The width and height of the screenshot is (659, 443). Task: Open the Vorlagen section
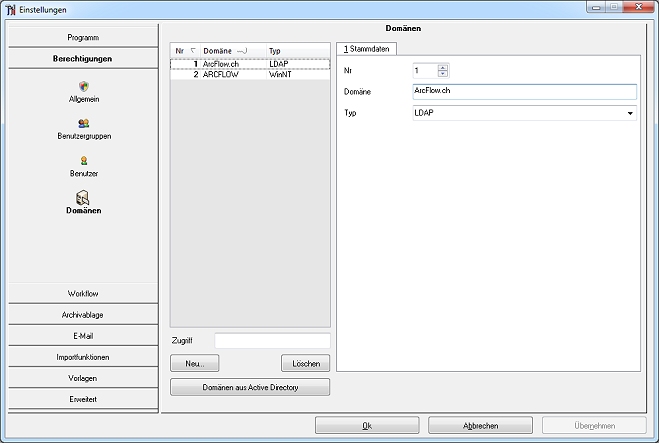[83, 378]
